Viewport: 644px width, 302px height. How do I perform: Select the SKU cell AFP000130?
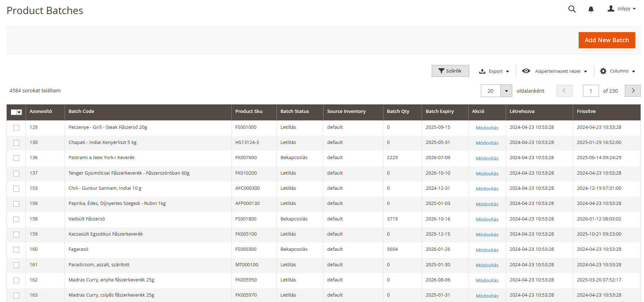[x=247, y=203]
